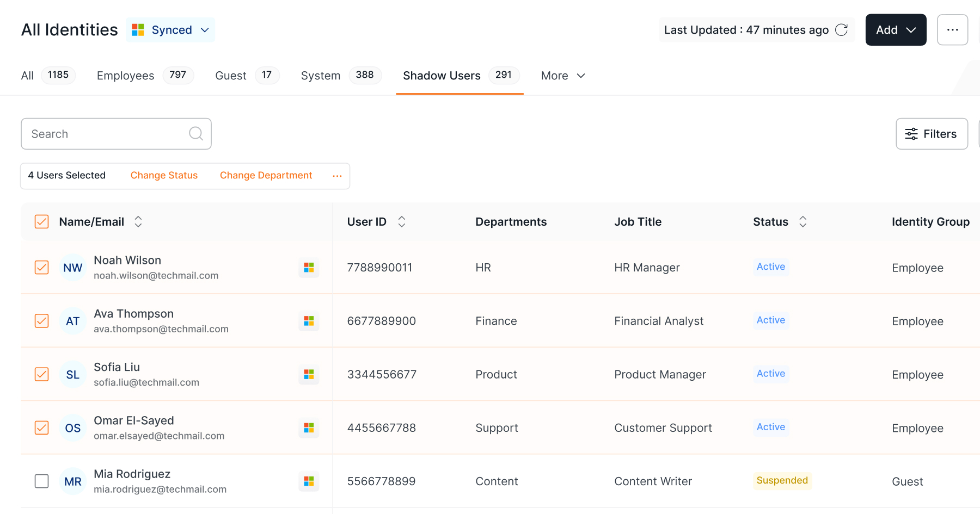The height and width of the screenshot is (514, 980).
Task: Click user ID 5566778899
Action: [x=381, y=481]
